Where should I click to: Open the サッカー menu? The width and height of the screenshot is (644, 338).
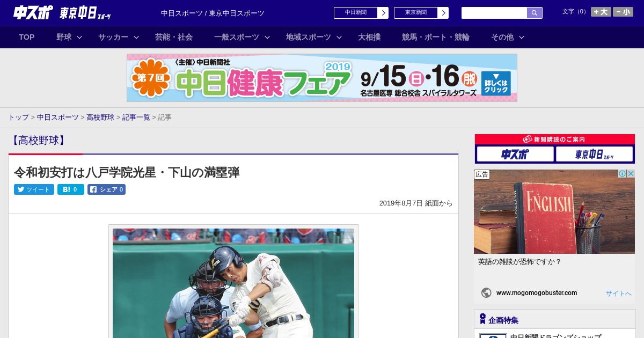pyautogui.click(x=113, y=37)
